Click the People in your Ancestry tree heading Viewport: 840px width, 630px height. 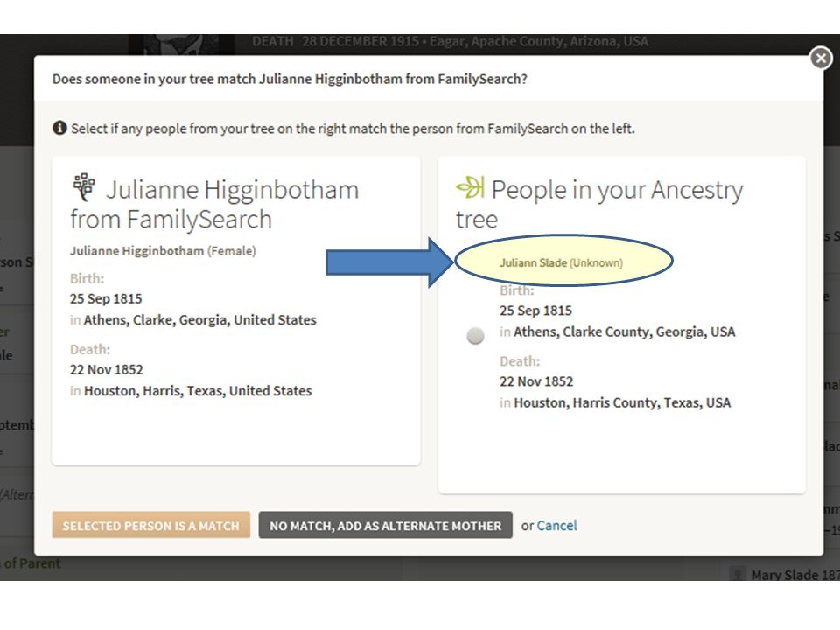(599, 204)
